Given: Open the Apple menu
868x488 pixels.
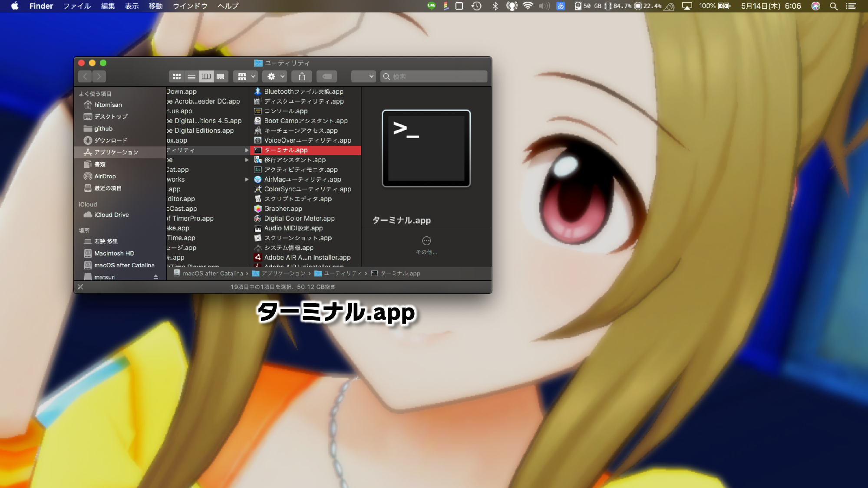Looking at the screenshot, I should pos(15,6).
